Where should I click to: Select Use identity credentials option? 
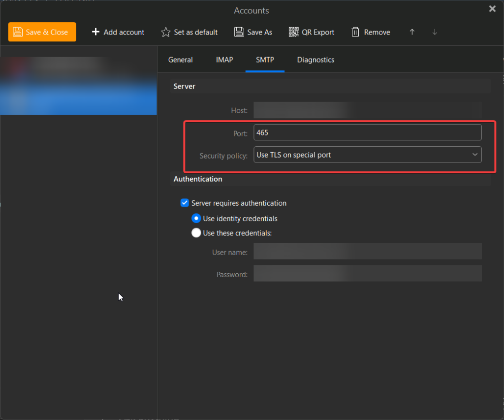point(196,218)
